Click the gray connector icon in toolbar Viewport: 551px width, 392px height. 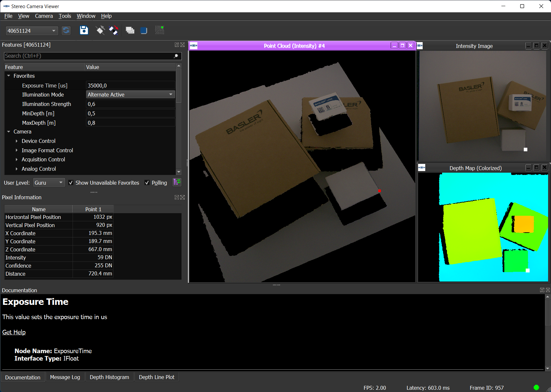pyautogui.click(x=100, y=30)
